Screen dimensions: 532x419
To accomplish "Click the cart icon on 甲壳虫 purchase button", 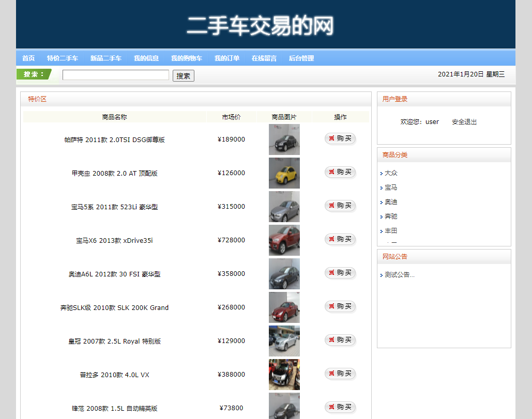I will (331, 172).
